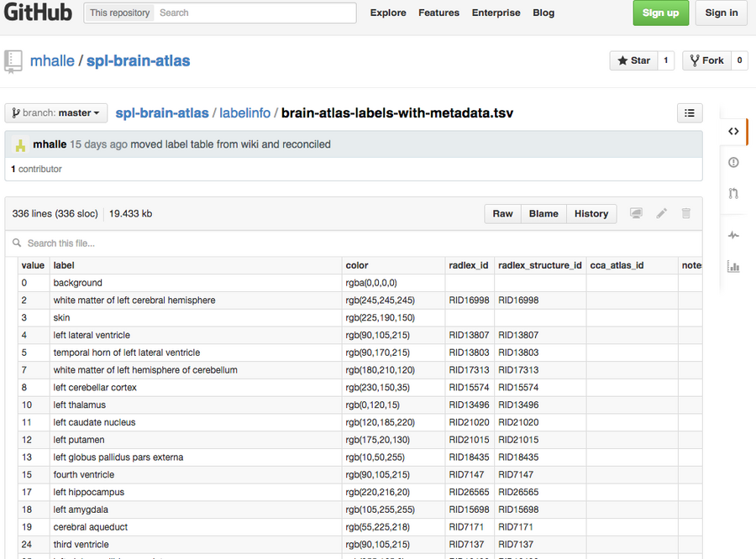Open the Graphs sidebar icon
Image resolution: width=756 pixels, height=559 pixels.
coord(733,267)
